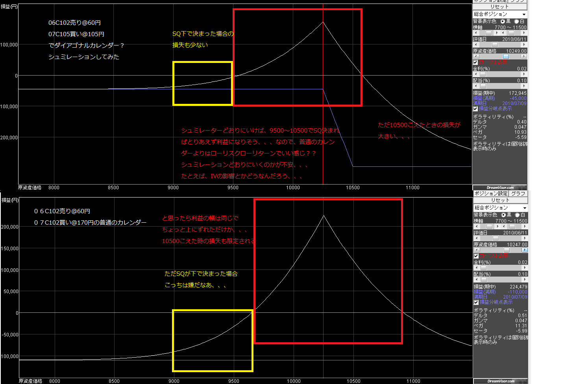Image resolution: width=588 pixels, height=384 pixels.
Task: Click left arrow of upper panel 配当 scrollbar
Action: pos(476,86)
